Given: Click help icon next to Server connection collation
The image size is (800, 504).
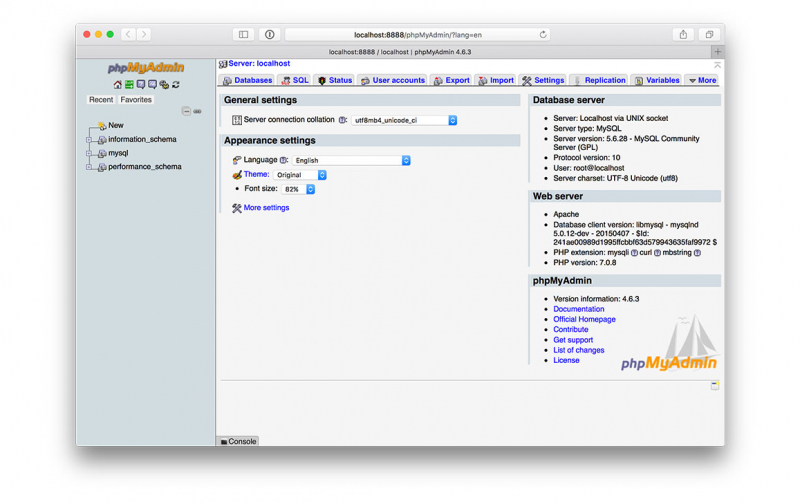Looking at the screenshot, I should 342,120.
